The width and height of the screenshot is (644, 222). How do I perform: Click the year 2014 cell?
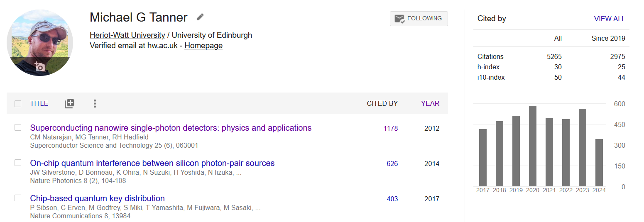pyautogui.click(x=432, y=163)
